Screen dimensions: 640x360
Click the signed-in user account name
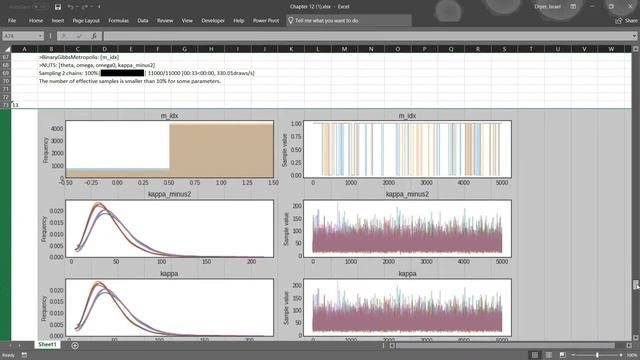click(548, 7)
